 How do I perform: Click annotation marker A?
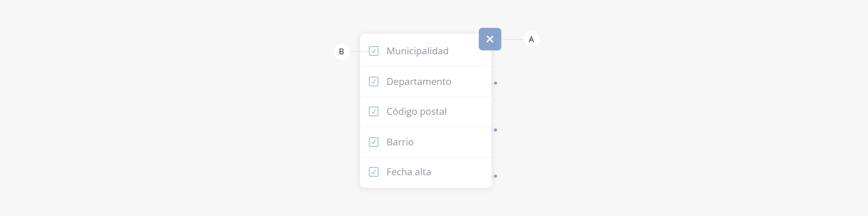tap(531, 39)
